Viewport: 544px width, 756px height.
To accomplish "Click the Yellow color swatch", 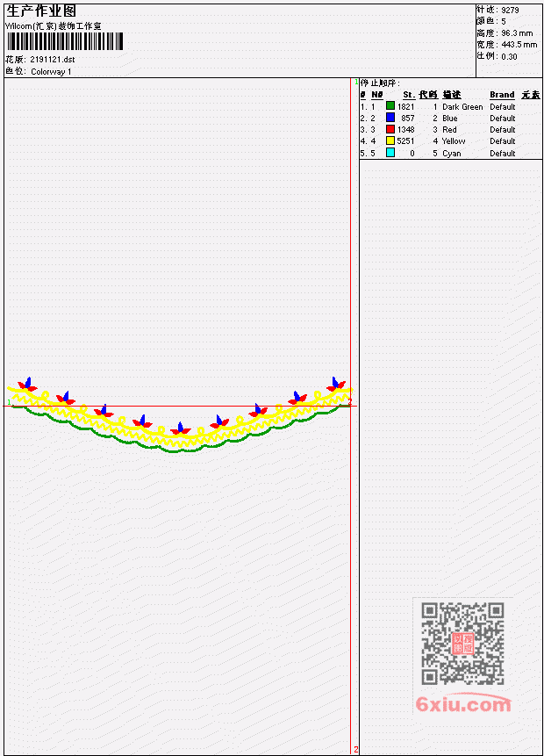I will click(x=390, y=140).
